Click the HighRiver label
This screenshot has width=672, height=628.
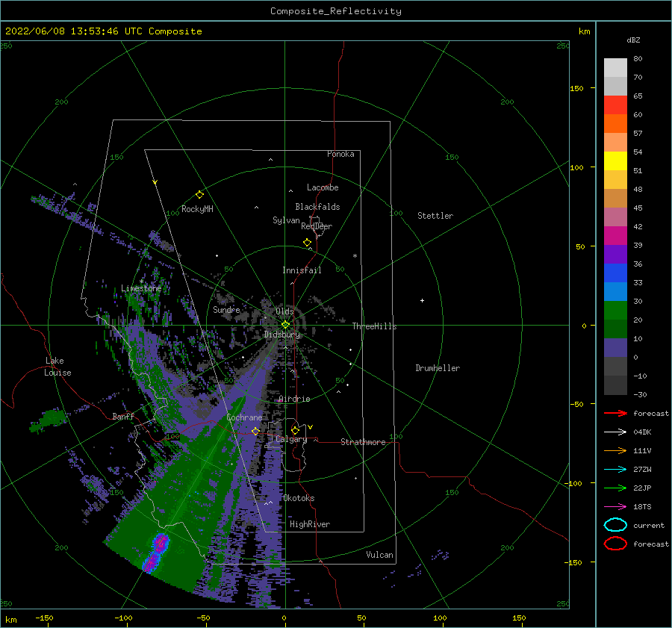tap(310, 524)
